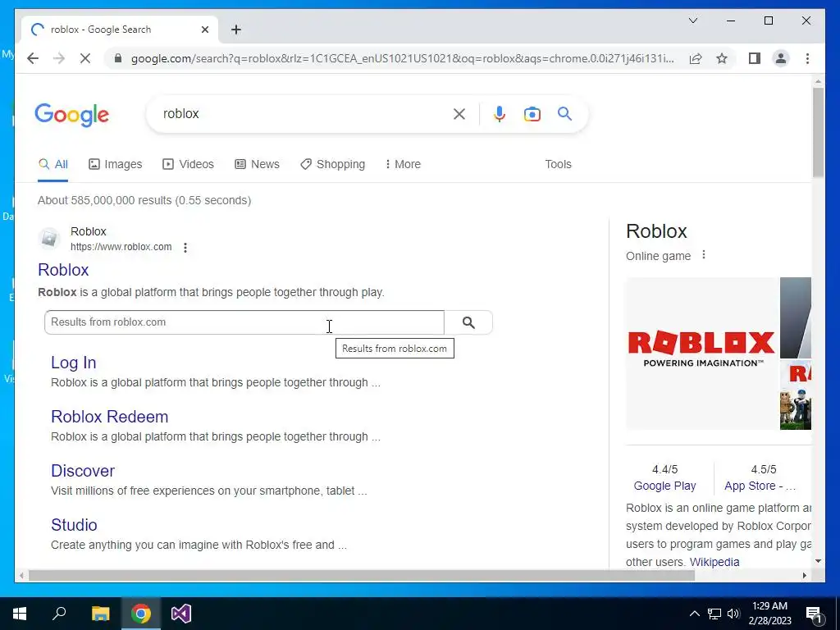
Task: Open the network status tray icon
Action: coord(714,614)
